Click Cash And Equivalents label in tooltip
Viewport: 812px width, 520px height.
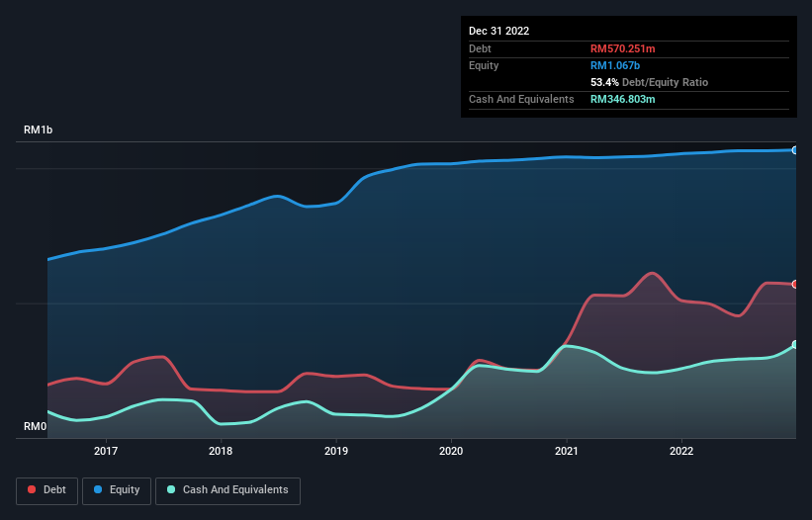[x=521, y=99]
